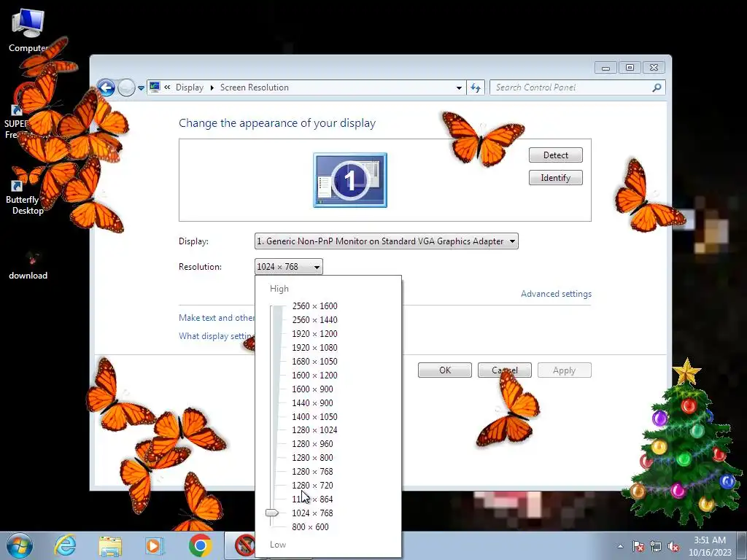Show hidden tray icons arrow

click(620, 546)
